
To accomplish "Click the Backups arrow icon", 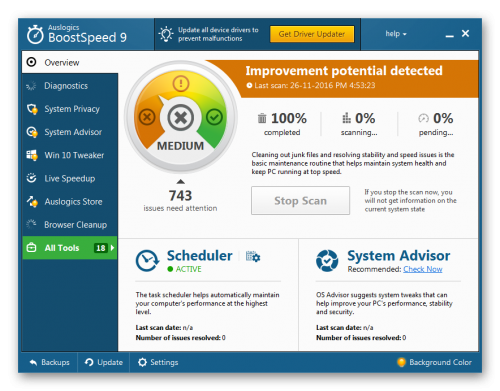I will 33,362.
